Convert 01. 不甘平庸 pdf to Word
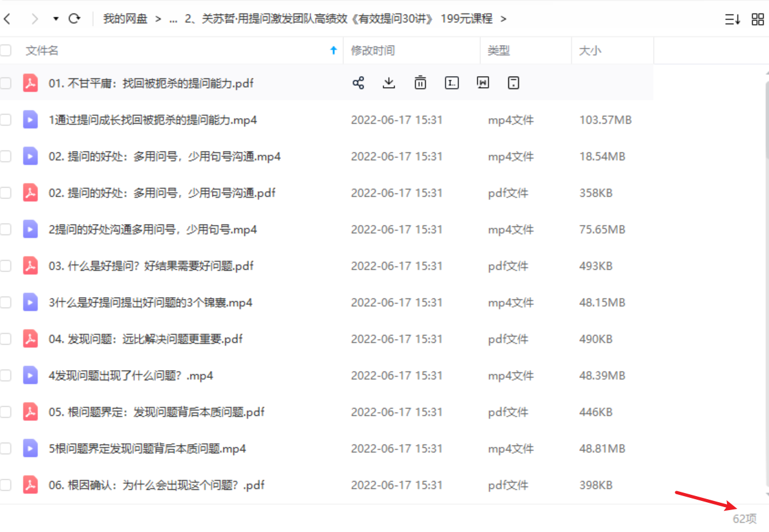The height and width of the screenshot is (532, 769). (x=483, y=83)
